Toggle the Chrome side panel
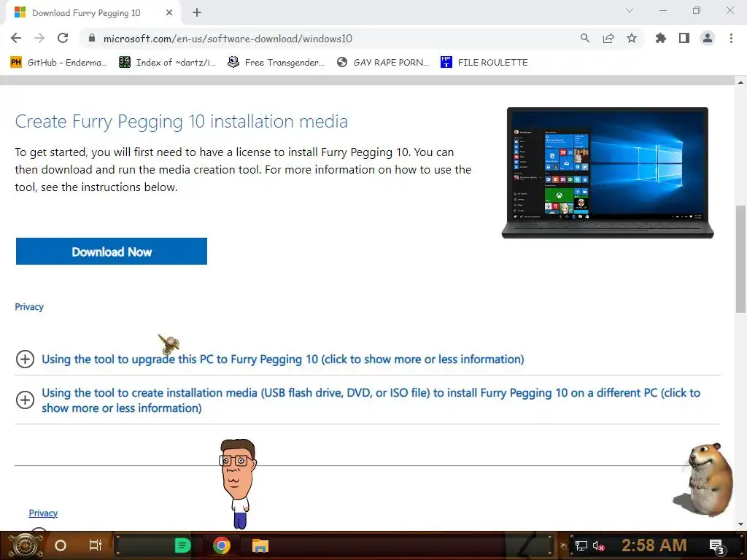The image size is (747, 560). click(684, 38)
